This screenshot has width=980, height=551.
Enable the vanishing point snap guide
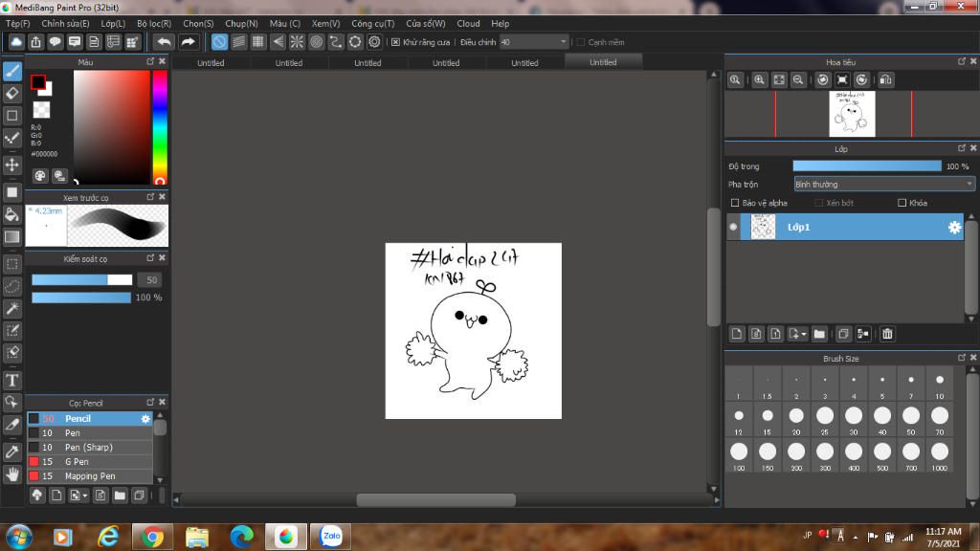pos(278,42)
